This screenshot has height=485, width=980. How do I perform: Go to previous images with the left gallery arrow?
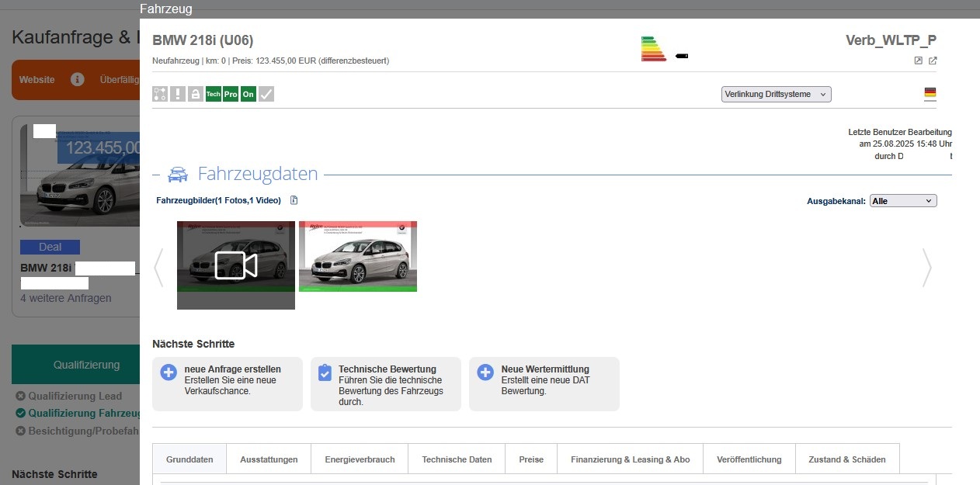158,268
